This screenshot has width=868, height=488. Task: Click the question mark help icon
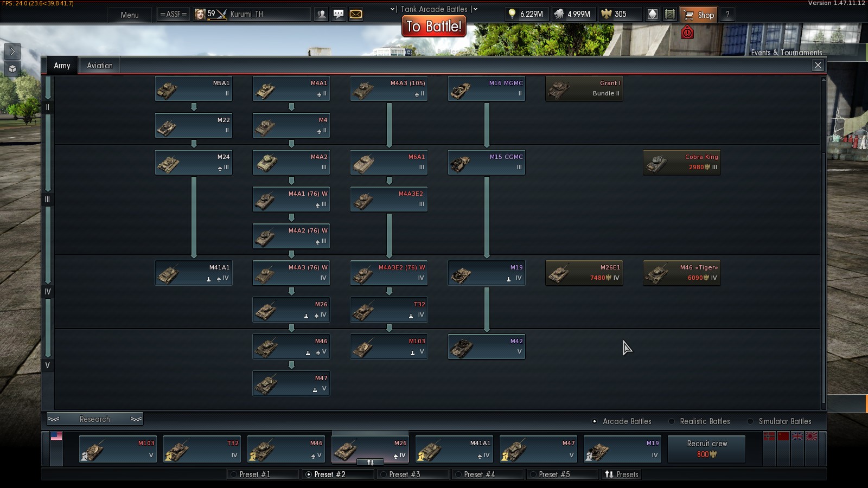click(727, 15)
